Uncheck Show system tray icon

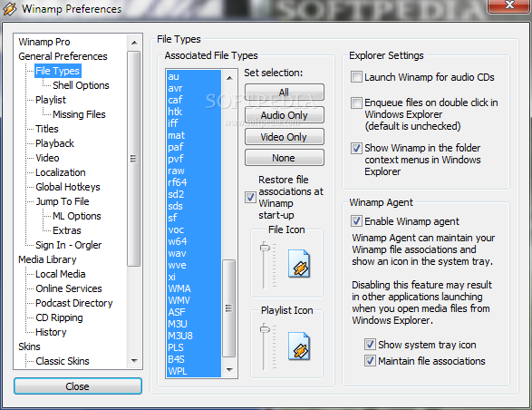coord(370,345)
